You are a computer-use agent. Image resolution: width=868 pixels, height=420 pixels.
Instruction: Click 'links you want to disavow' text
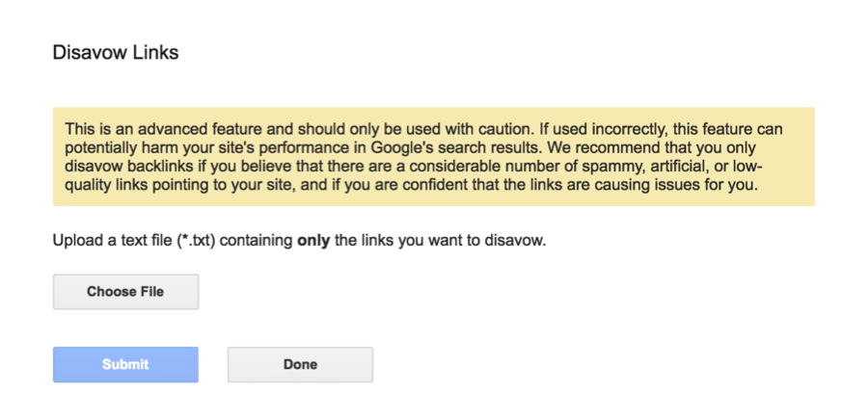click(x=444, y=239)
